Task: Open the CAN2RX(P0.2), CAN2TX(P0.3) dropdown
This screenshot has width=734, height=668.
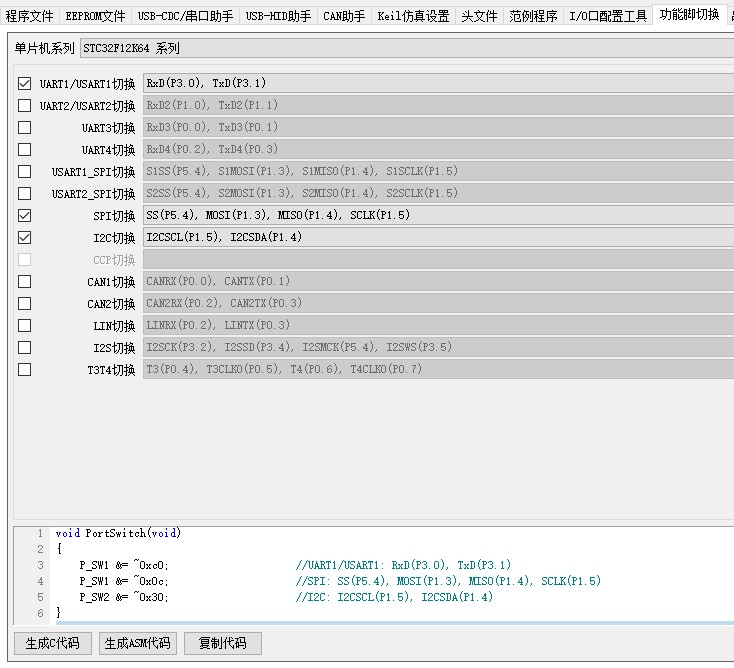Action: pos(438,303)
